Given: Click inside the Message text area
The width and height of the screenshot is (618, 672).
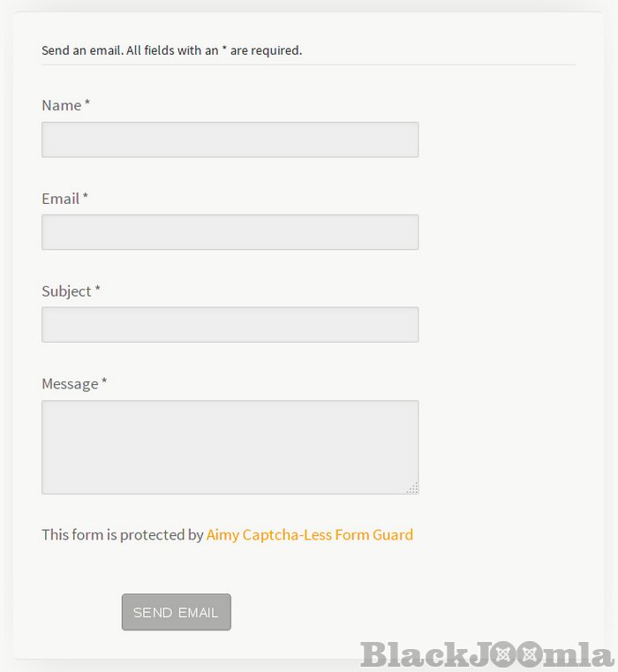Looking at the screenshot, I should coord(230,447).
